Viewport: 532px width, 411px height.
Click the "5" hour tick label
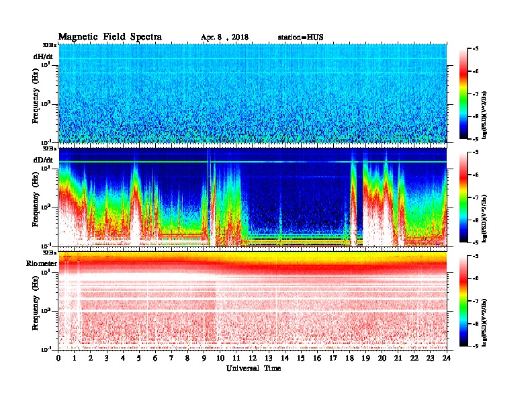(140, 358)
